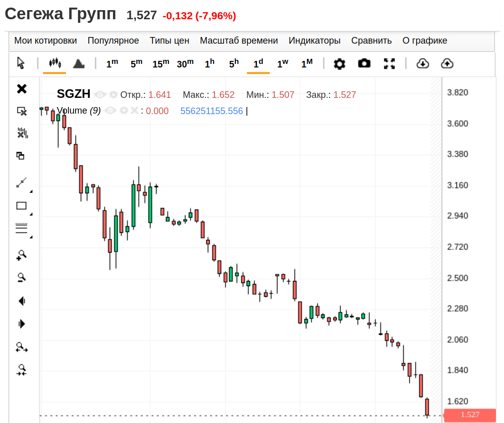Open the О графике menu
The image size is (504, 423).
click(424, 41)
